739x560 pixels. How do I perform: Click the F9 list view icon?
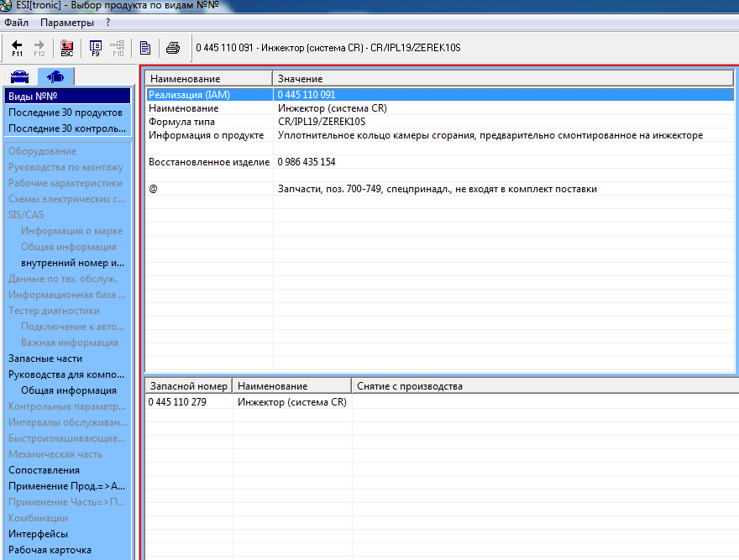pos(95,47)
